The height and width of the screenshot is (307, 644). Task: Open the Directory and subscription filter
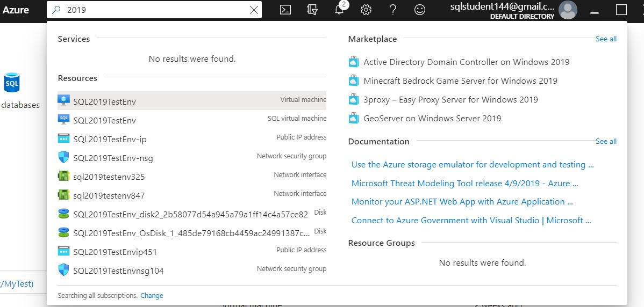[312, 10]
